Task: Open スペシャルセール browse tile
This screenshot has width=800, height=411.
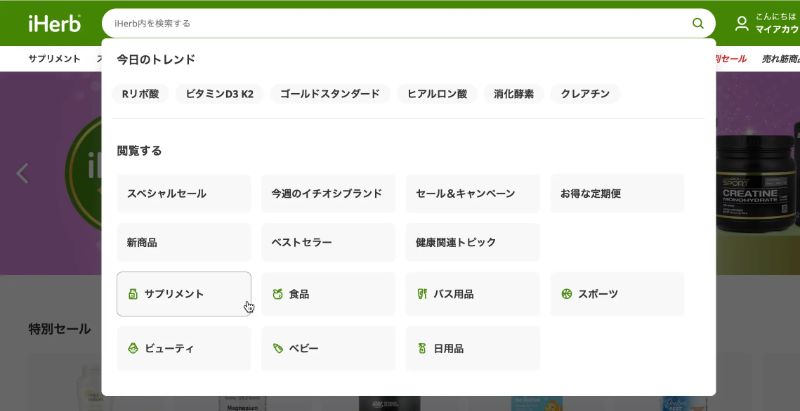Action: (x=184, y=193)
